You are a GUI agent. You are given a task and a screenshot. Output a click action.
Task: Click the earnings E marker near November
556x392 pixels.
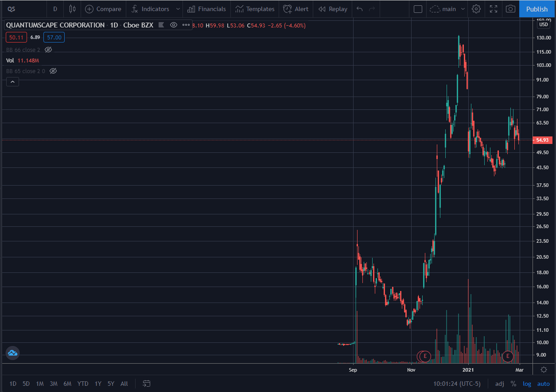[425, 356]
